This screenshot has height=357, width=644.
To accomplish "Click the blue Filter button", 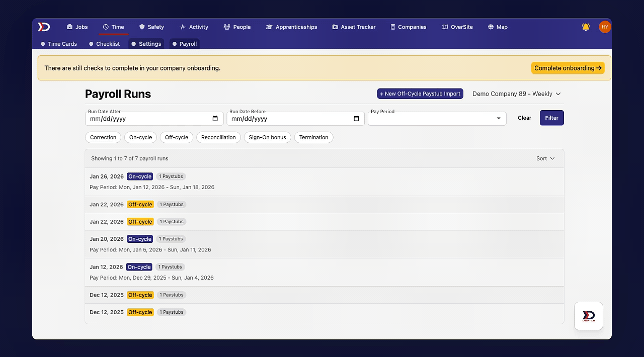I will click(552, 118).
